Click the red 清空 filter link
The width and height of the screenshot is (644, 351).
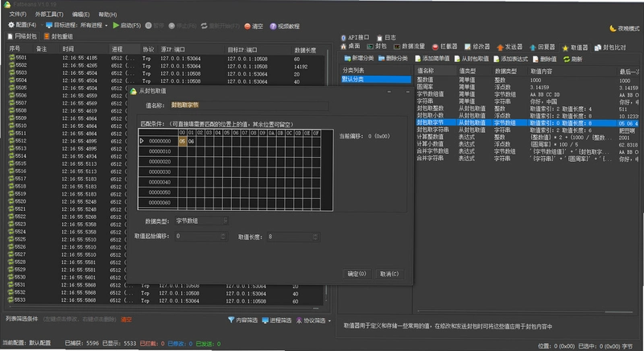pyautogui.click(x=126, y=320)
